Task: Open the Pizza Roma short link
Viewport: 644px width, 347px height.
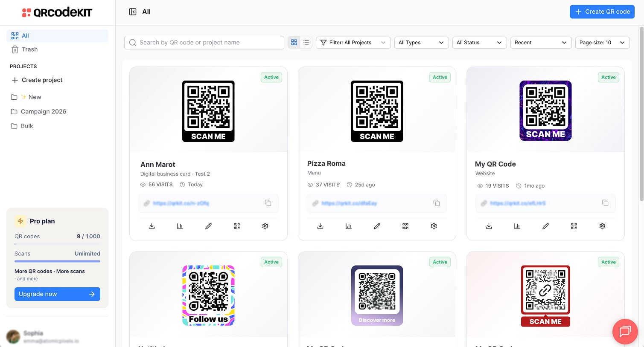Action: coord(349,203)
